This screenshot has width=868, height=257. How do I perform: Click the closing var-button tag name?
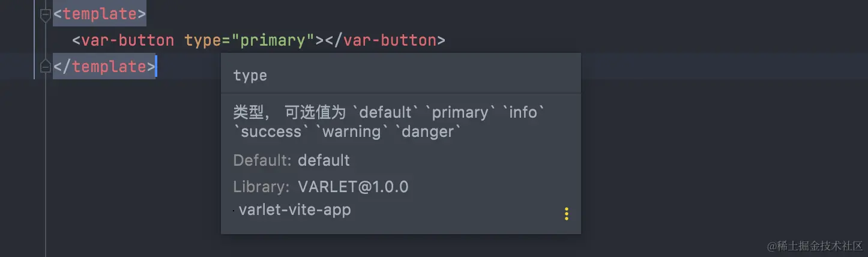coord(390,40)
